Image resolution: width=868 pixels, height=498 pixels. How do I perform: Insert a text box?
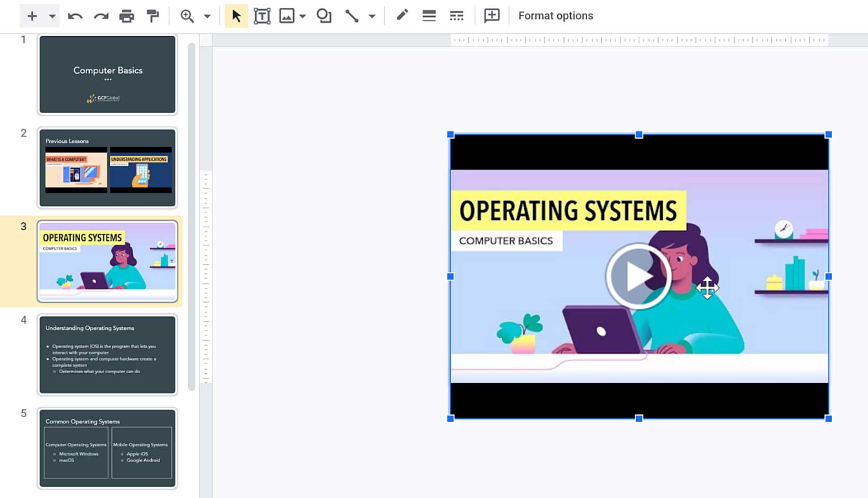tap(262, 15)
